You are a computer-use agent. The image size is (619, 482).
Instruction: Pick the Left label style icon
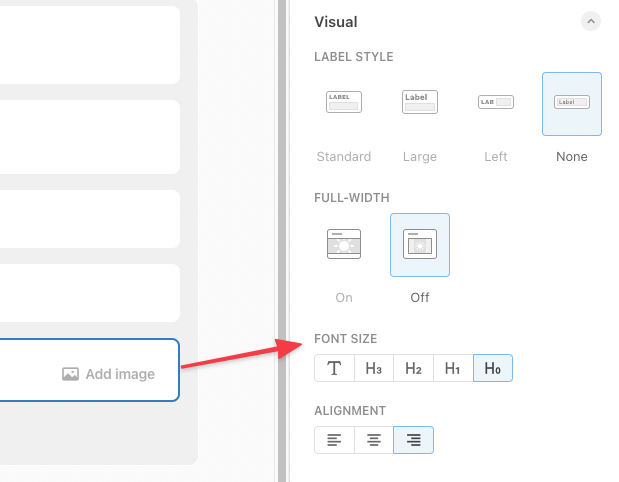tap(495, 102)
